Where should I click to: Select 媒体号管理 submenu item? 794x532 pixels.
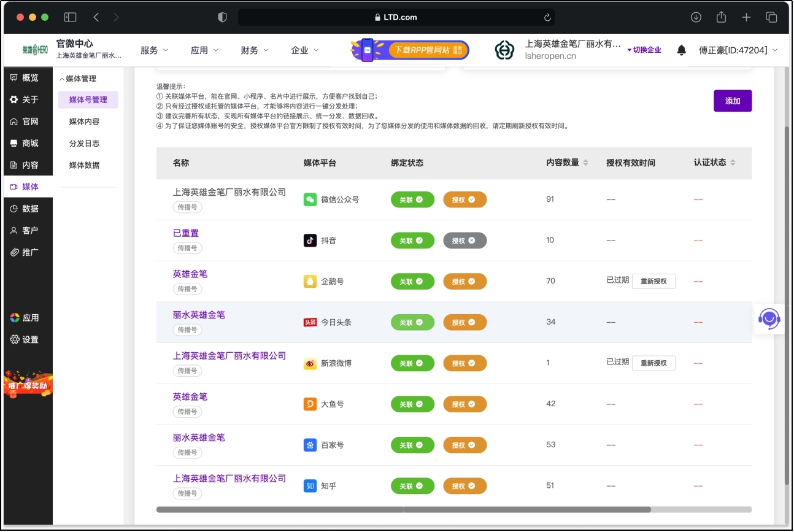(88, 100)
